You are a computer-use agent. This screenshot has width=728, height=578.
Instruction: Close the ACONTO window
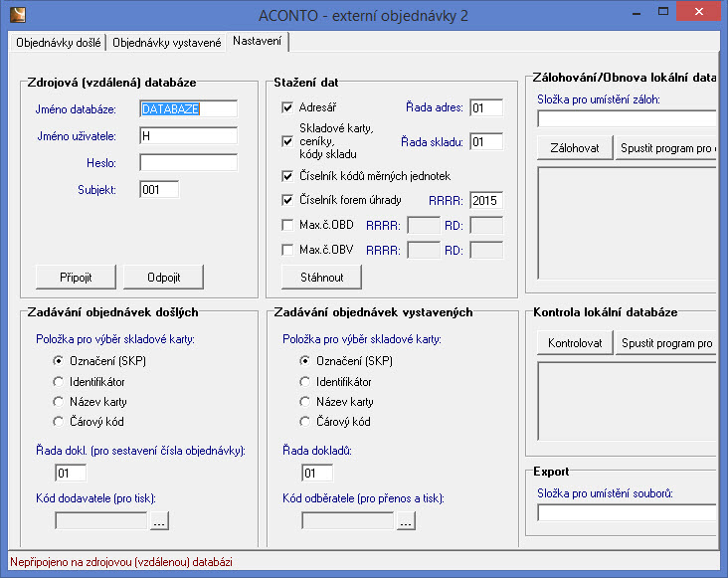pos(699,12)
